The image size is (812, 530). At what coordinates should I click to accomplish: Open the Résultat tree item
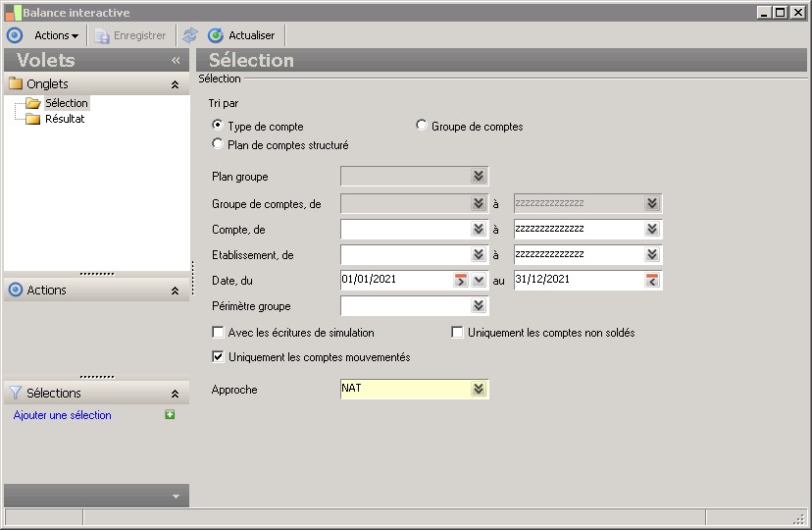[x=65, y=119]
